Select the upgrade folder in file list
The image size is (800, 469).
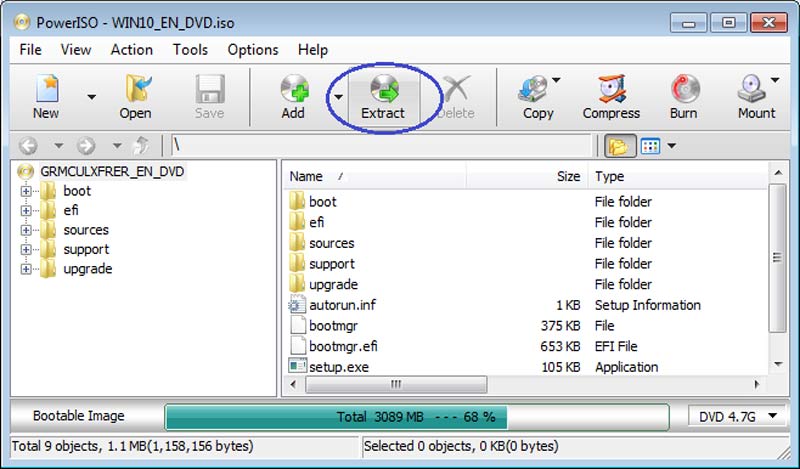coord(333,284)
